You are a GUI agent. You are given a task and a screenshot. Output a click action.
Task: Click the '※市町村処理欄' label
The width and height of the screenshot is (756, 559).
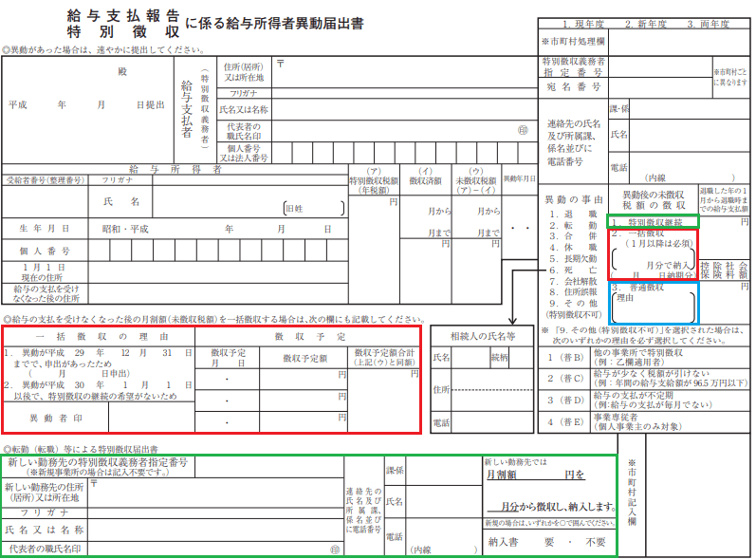tap(573, 42)
